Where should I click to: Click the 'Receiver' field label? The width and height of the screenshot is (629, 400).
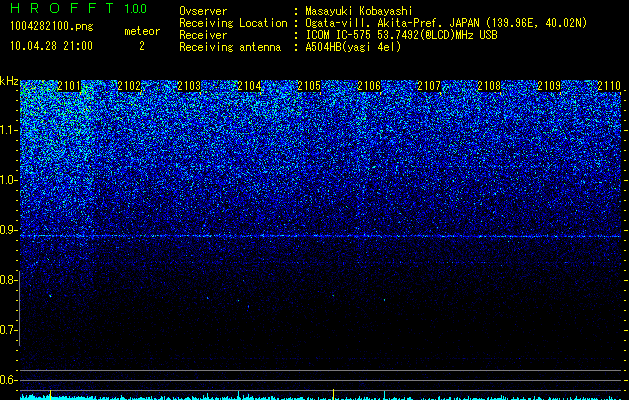[203, 35]
